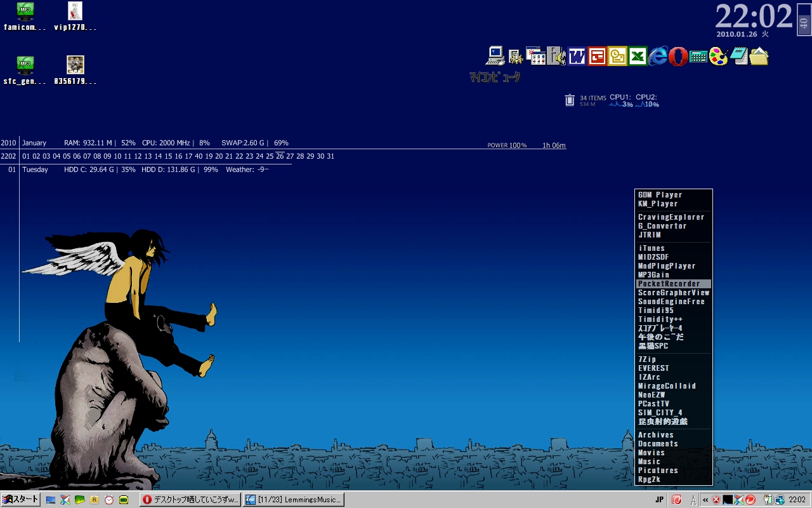812x508 pixels.
Task: Select Timidity++ in launcher menu
Action: 674,319
